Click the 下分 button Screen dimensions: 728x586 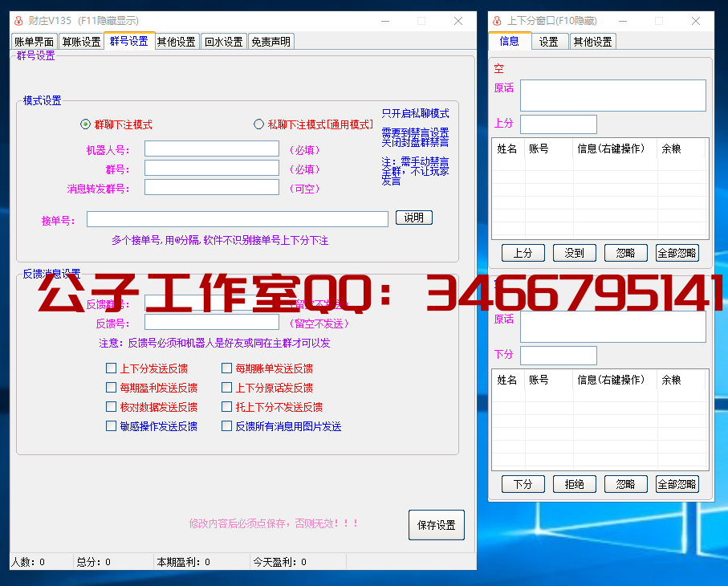pos(523,484)
